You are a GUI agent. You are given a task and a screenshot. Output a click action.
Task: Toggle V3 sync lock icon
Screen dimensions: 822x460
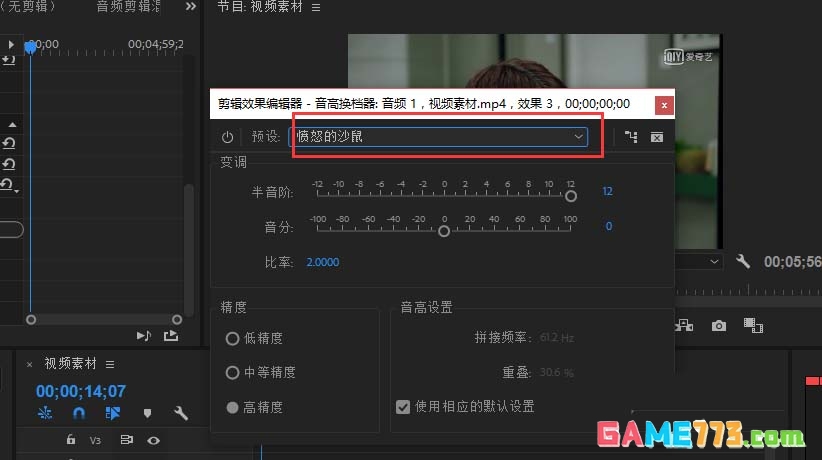(126, 440)
